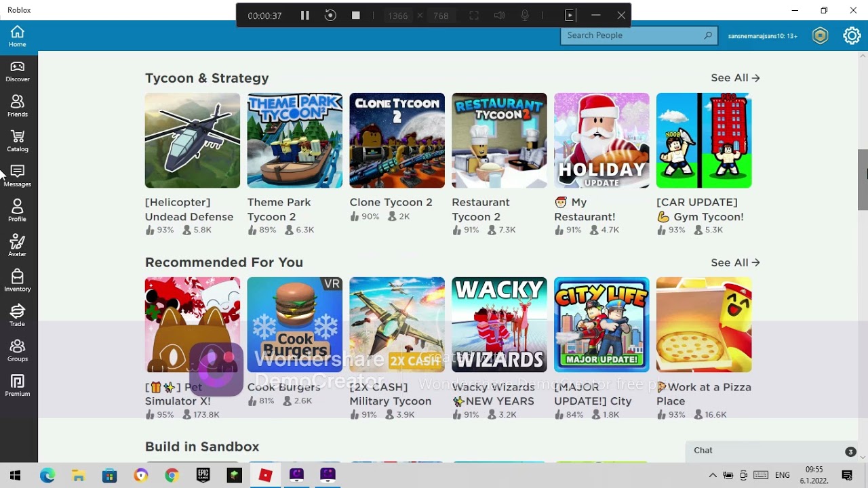
Task: Launch Google Chrome from the taskbar
Action: click(x=172, y=475)
